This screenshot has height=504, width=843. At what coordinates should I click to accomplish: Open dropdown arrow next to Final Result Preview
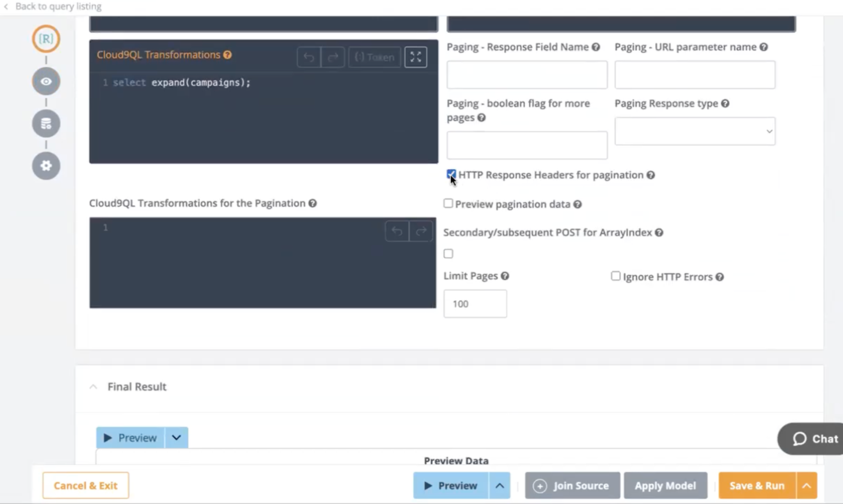coord(176,438)
